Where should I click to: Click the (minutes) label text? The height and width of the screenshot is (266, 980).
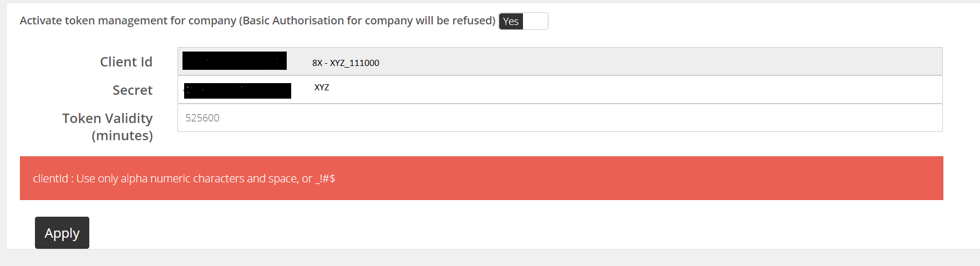[122, 135]
